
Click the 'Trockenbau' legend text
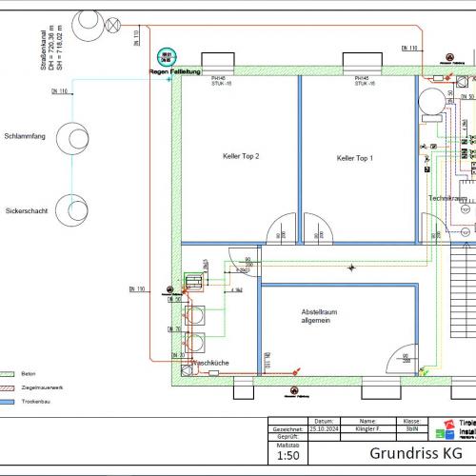36,402
